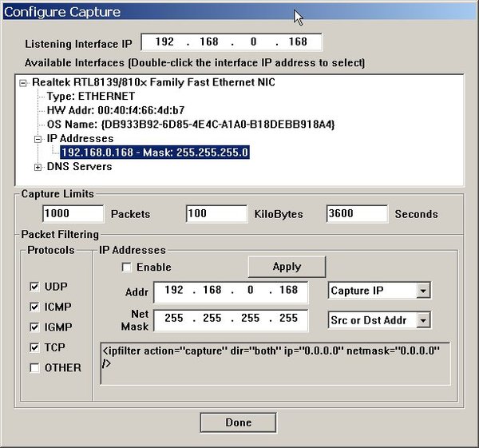Collapse the Realtek RTL8139 NIC tree node
Image resolution: width=479 pixels, height=448 pixels.
(24, 81)
